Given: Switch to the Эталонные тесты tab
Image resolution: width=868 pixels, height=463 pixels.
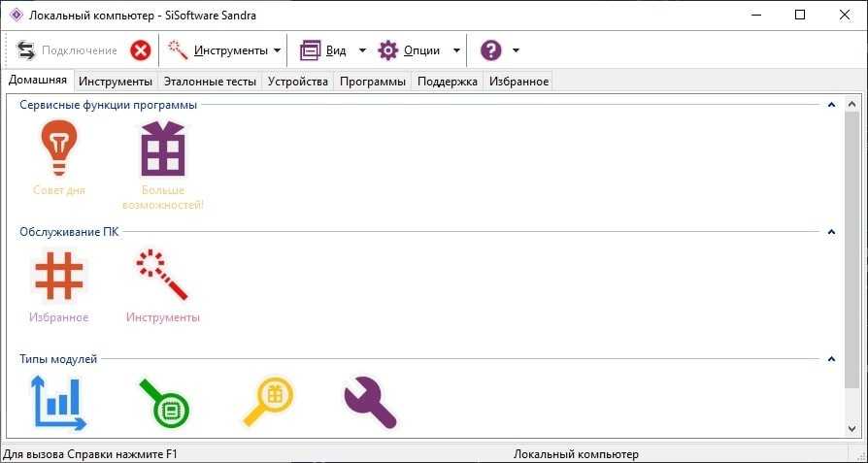Looking at the screenshot, I should (210, 82).
